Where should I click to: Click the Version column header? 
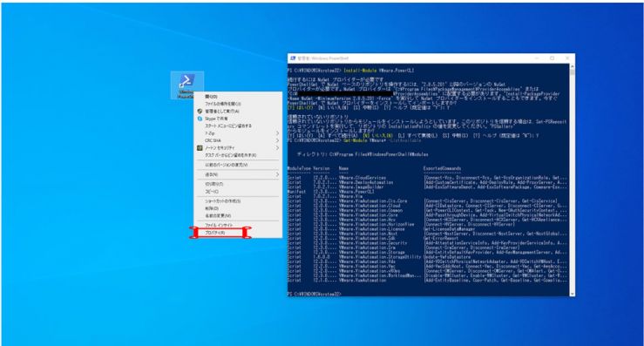322,168
